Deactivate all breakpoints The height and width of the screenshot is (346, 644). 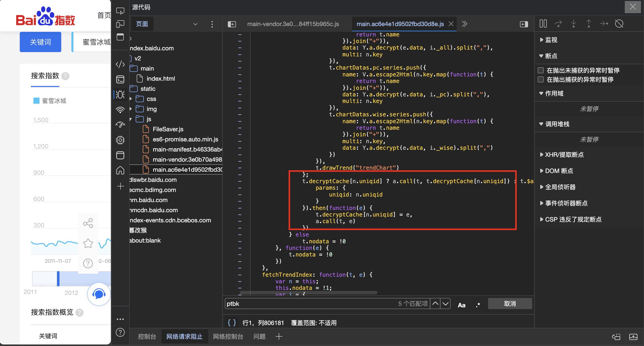tap(619, 23)
